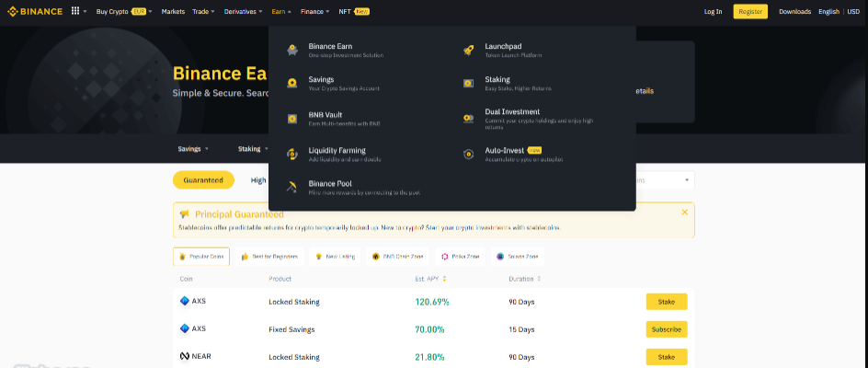The image size is (868, 368).
Task: Click the Launchpad rocket icon
Action: tap(468, 51)
